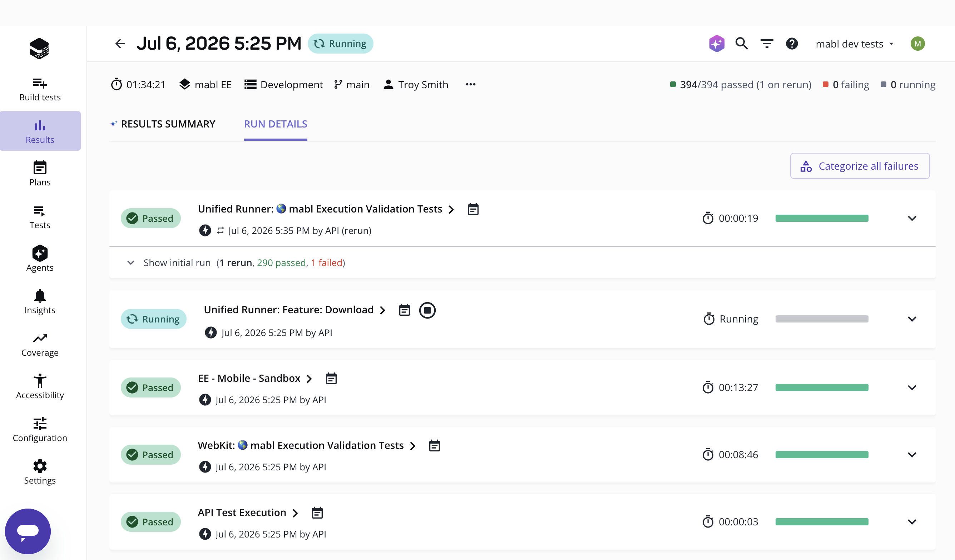Open Configuration in the sidebar
The height and width of the screenshot is (560, 955).
(40, 430)
